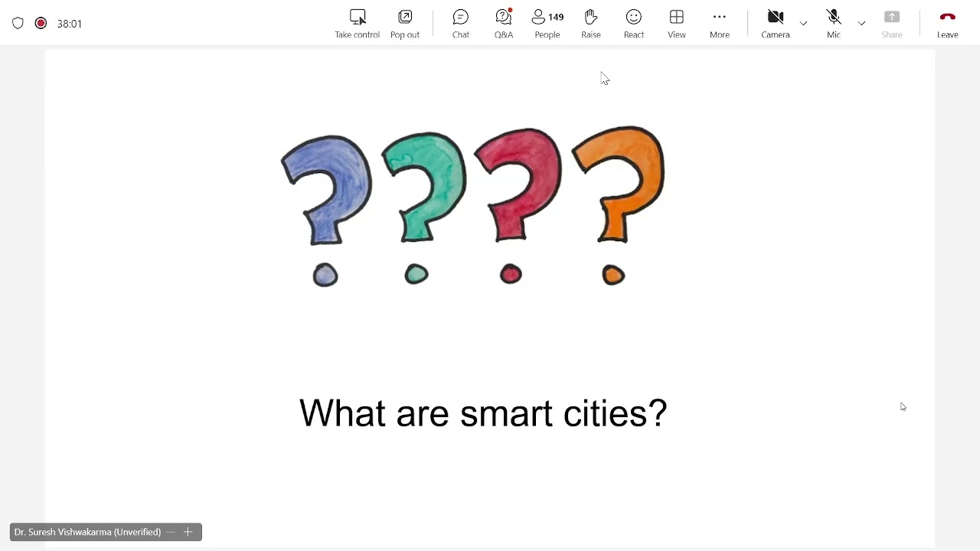Click the Dr. Suresh Vishwakarma name label
The image size is (980, 551).
(87, 532)
